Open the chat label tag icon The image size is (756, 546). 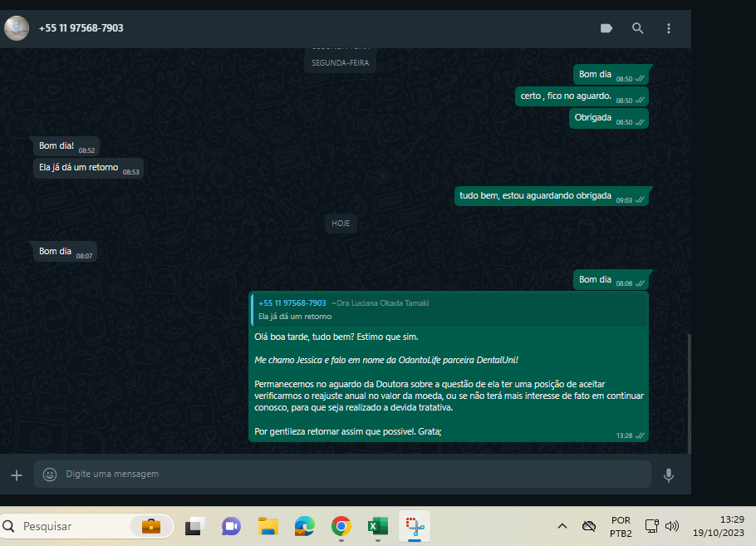[606, 28]
